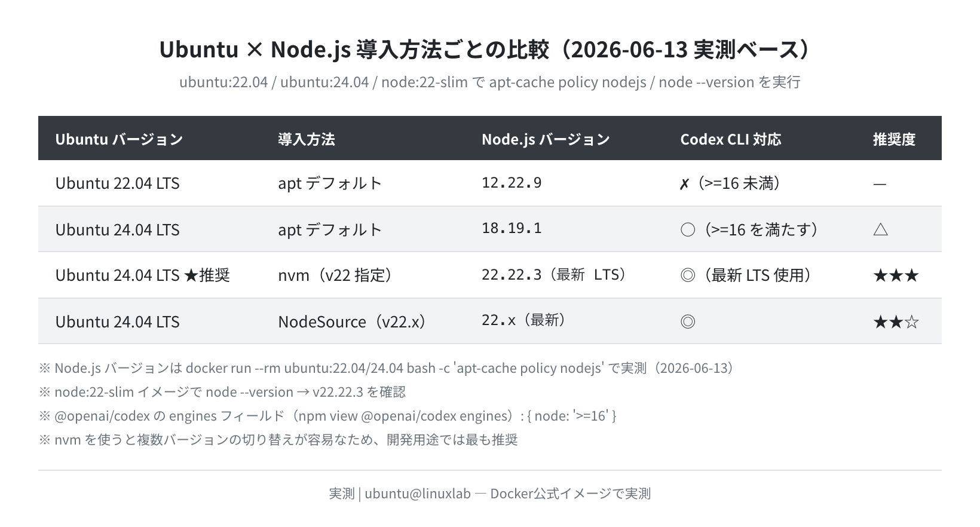Click the 'NodeSource（v22.x）' cell

353,322
